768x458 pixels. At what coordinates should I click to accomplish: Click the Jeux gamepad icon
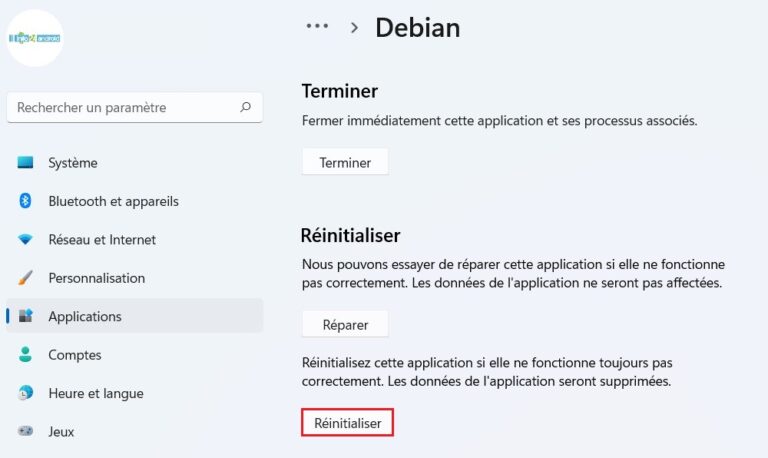[x=26, y=432]
